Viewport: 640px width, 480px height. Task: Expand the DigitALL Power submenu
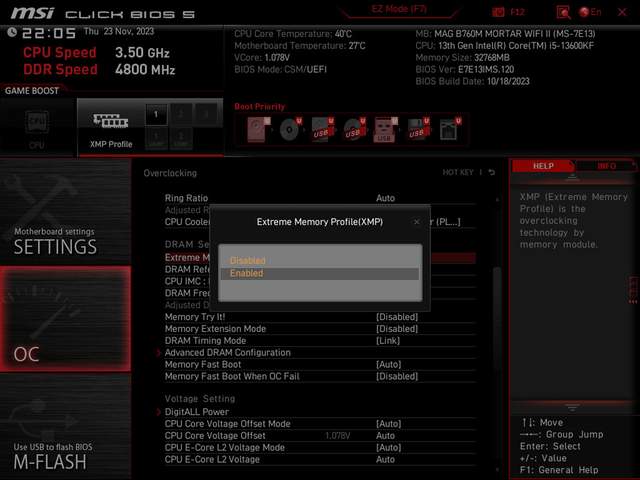[x=197, y=412]
